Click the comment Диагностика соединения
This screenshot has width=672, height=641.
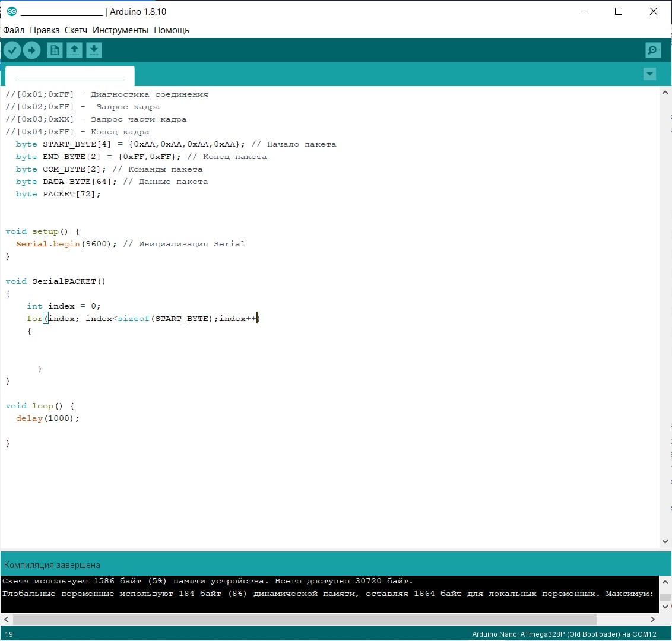149,95
